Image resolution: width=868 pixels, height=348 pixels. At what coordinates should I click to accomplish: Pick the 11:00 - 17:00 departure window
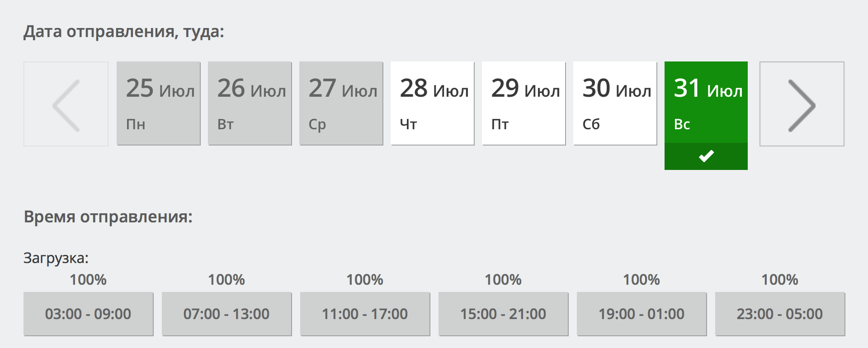tap(365, 314)
